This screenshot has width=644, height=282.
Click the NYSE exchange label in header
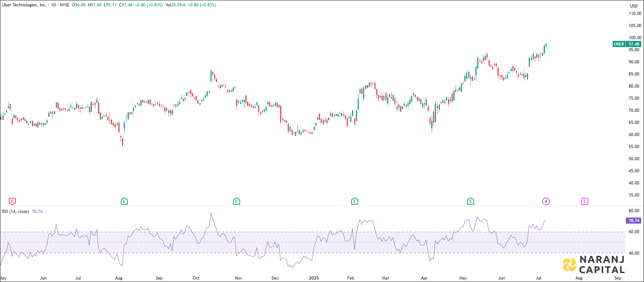[65, 5]
